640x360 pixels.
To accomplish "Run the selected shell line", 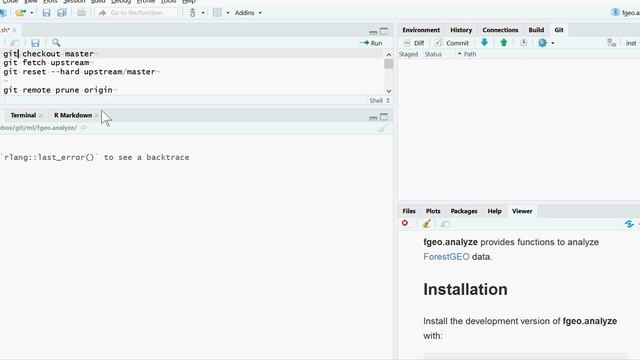I will coord(371,43).
